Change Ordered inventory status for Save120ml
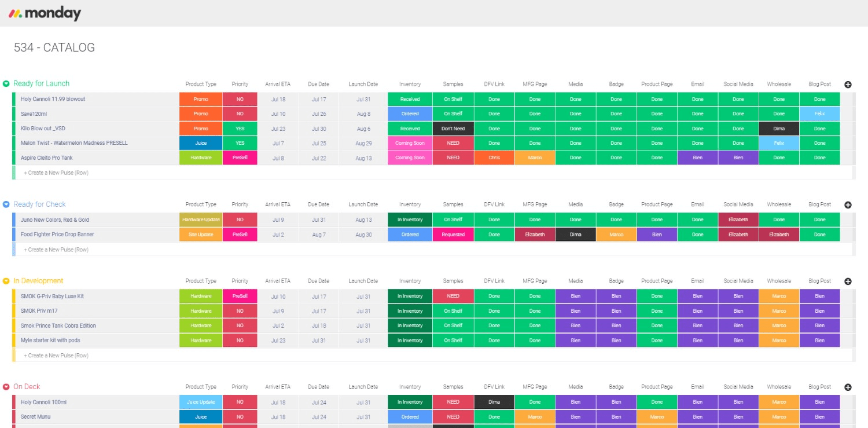868x428 pixels. pyautogui.click(x=410, y=114)
